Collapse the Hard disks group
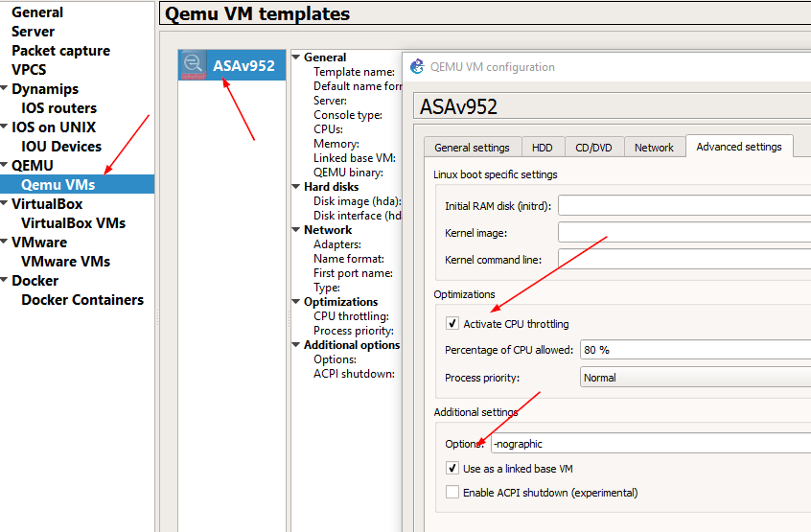Image resolution: width=811 pixels, height=532 pixels. click(296, 186)
